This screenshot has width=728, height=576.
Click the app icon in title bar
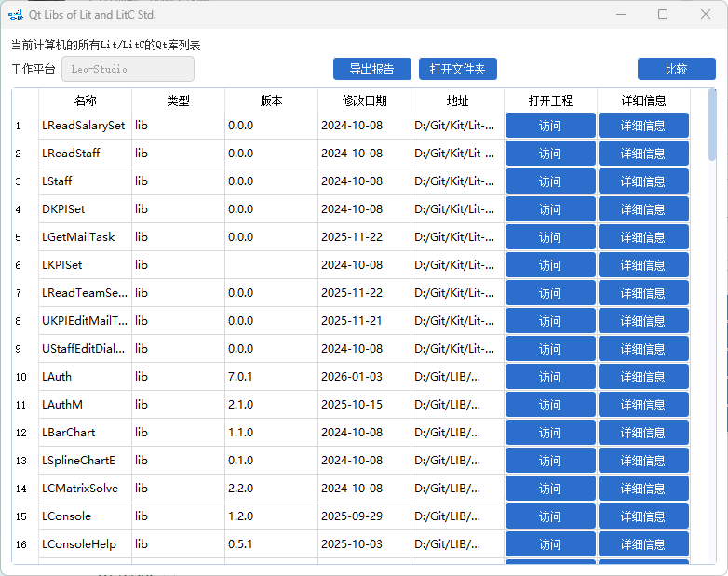pos(15,15)
